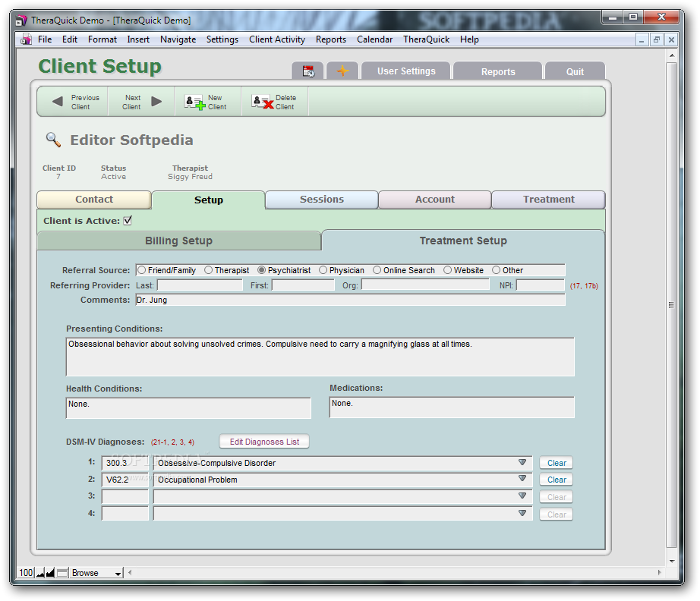Click Health Conditions text box
Screen dimensions: 700x601
pos(188,407)
